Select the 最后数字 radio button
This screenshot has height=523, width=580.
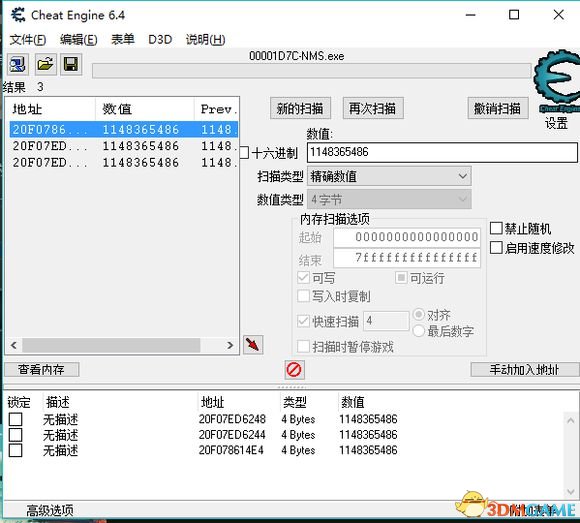coord(418,331)
